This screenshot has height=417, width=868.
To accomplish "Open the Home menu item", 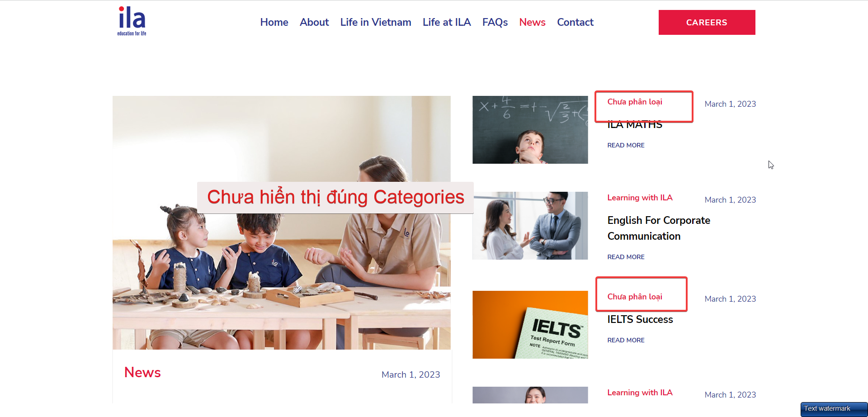I will pyautogui.click(x=274, y=22).
